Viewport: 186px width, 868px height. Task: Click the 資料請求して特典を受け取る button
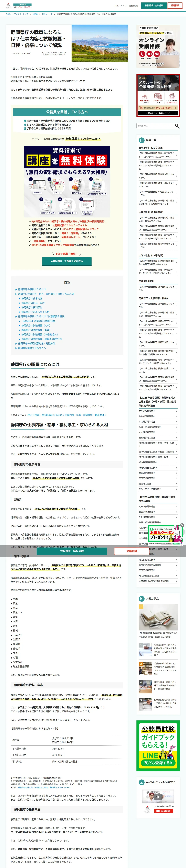[67, 261]
